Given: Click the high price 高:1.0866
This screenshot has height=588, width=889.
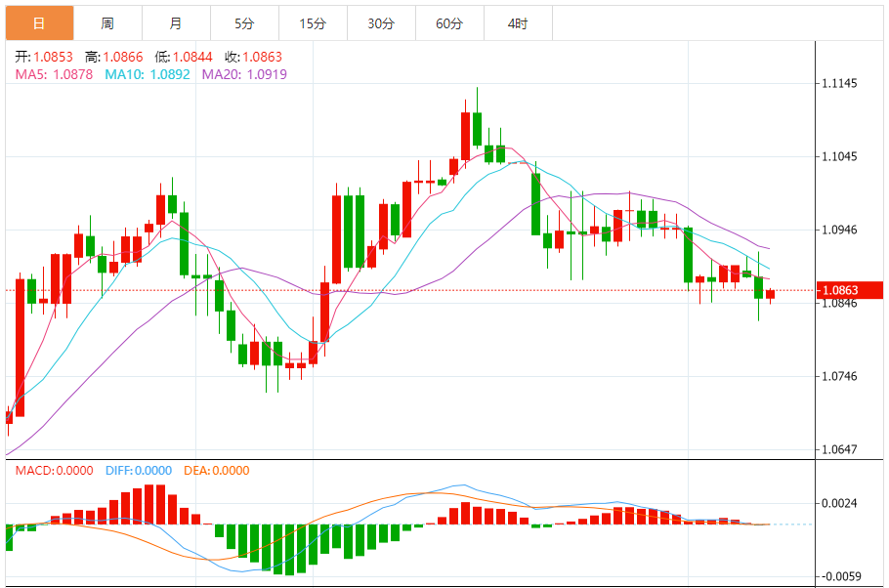Looking at the screenshot, I should click(x=114, y=57).
